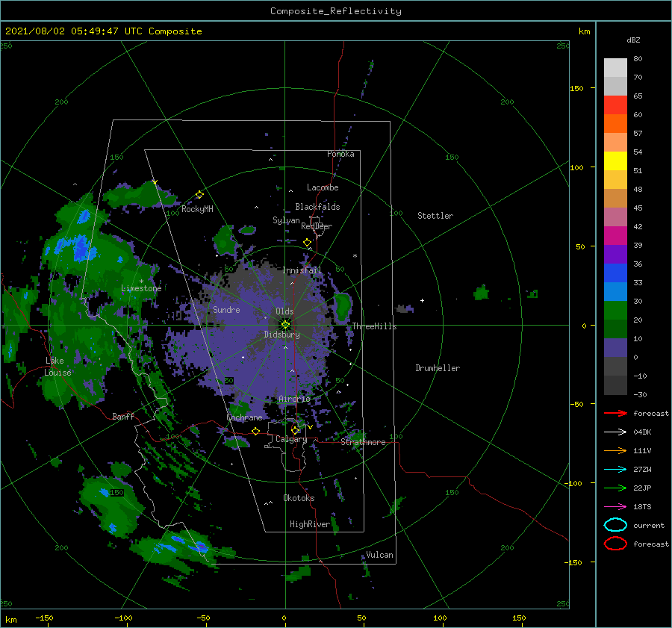Click the slate-purple 10–0 dBZ swatch
672x628 pixels.
615,347
